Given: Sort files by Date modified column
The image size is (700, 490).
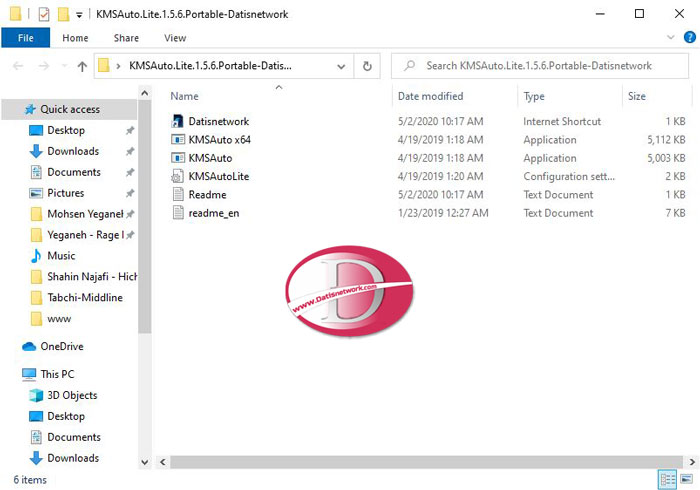Looking at the screenshot, I should click(x=430, y=96).
